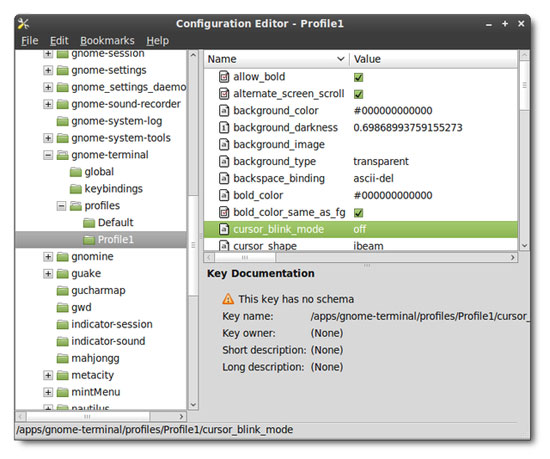Expand the gnome_settings_daemon tree node
Viewport: 550px width, 459px height.
[48, 87]
